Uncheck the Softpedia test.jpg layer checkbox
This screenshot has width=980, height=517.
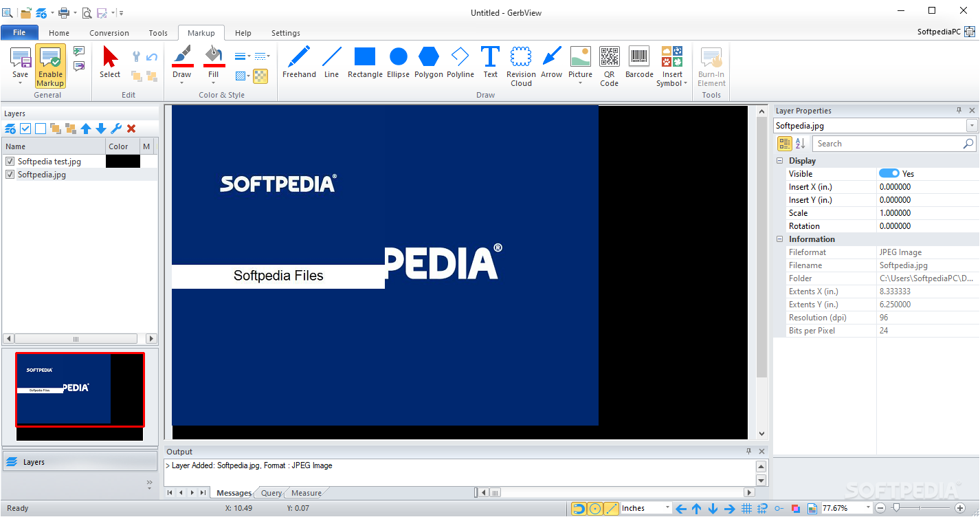[x=10, y=162]
